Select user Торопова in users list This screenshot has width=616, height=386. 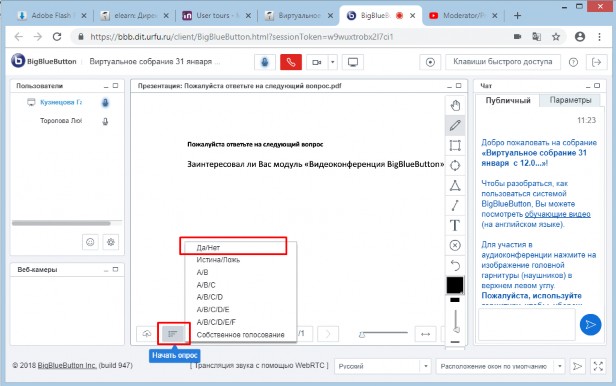(61, 121)
